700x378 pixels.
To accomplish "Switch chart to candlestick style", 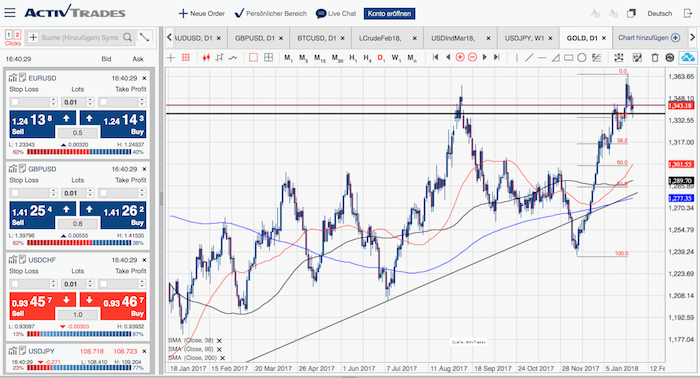I will [206, 58].
